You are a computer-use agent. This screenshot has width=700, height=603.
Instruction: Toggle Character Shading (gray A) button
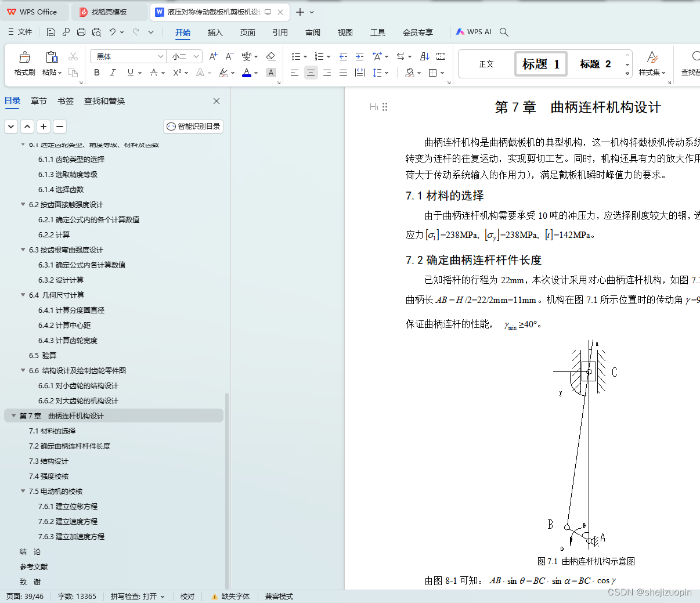(271, 73)
